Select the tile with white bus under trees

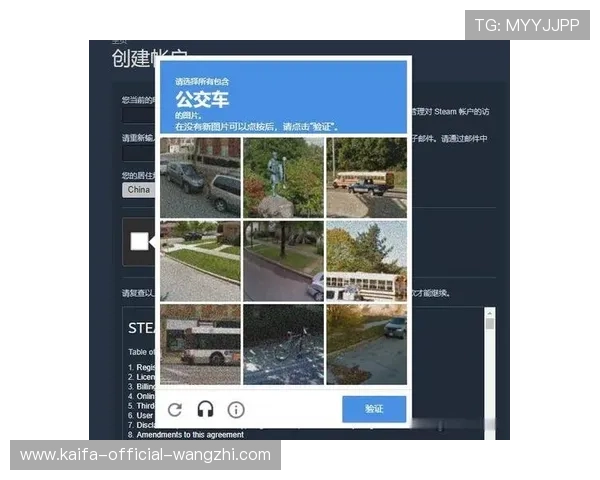(x=367, y=261)
